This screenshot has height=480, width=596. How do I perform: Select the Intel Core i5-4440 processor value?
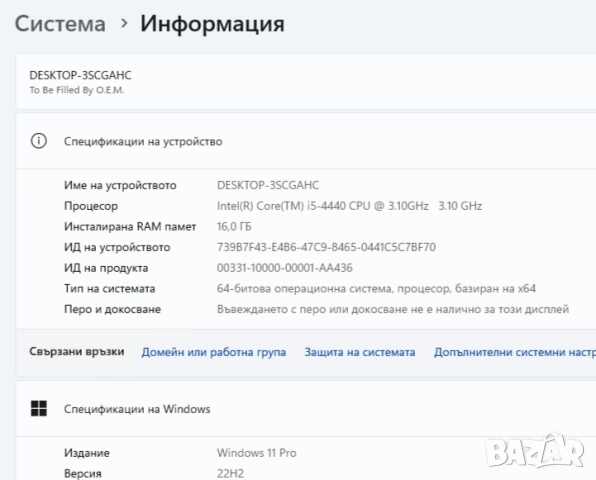tap(349, 206)
